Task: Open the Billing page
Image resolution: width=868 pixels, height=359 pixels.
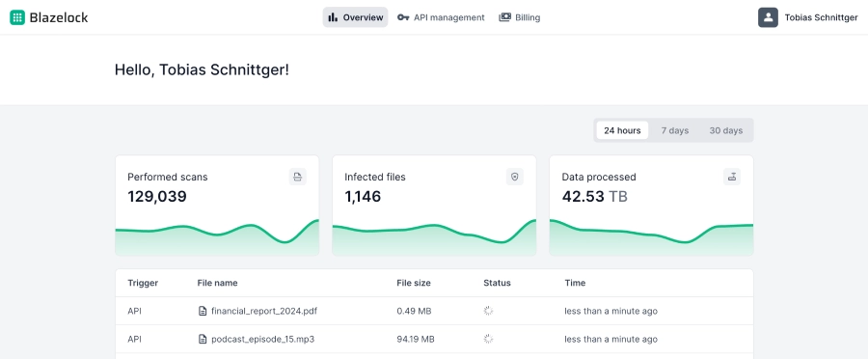Action: coord(520,17)
